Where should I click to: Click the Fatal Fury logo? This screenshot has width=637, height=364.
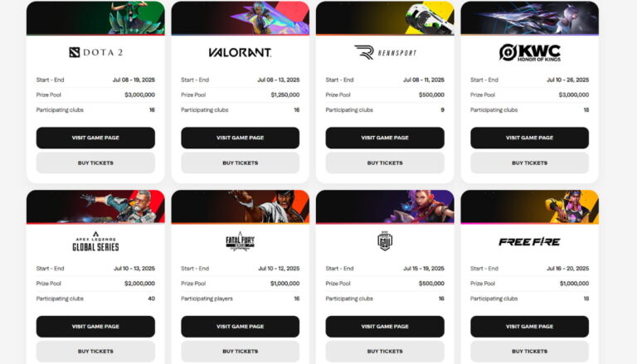pyautogui.click(x=240, y=241)
